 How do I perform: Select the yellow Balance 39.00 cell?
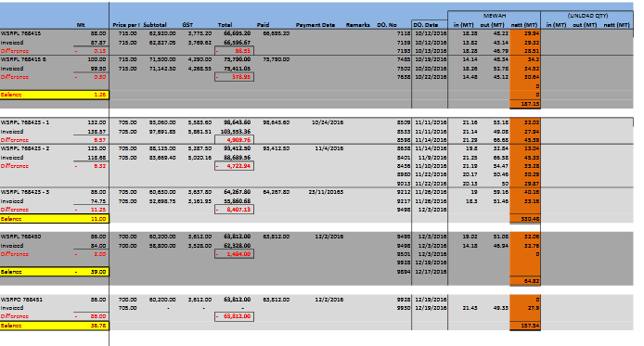click(54, 272)
